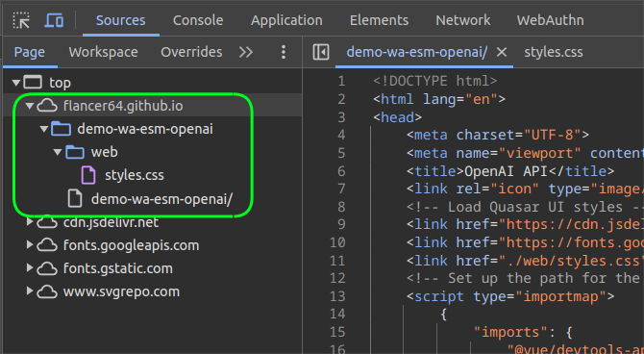Image resolution: width=644 pixels, height=354 pixels.
Task: Expand the fonts.gstatic.com domain arrow
Action: 30,268
